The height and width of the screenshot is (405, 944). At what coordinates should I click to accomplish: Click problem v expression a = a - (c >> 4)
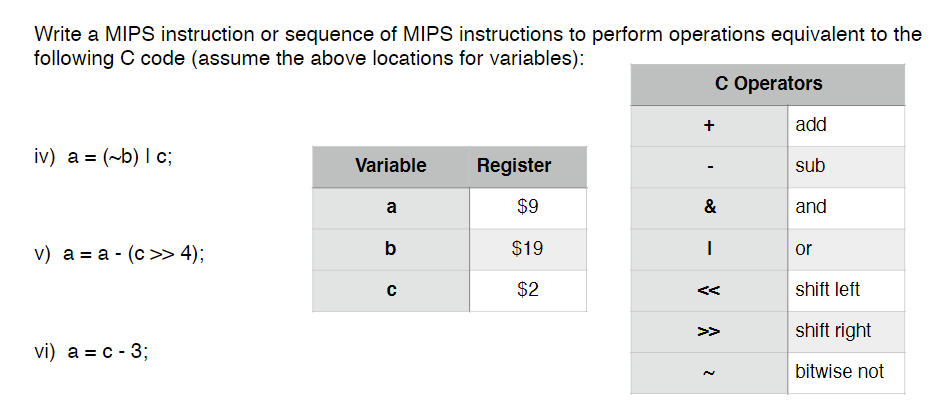[134, 255]
